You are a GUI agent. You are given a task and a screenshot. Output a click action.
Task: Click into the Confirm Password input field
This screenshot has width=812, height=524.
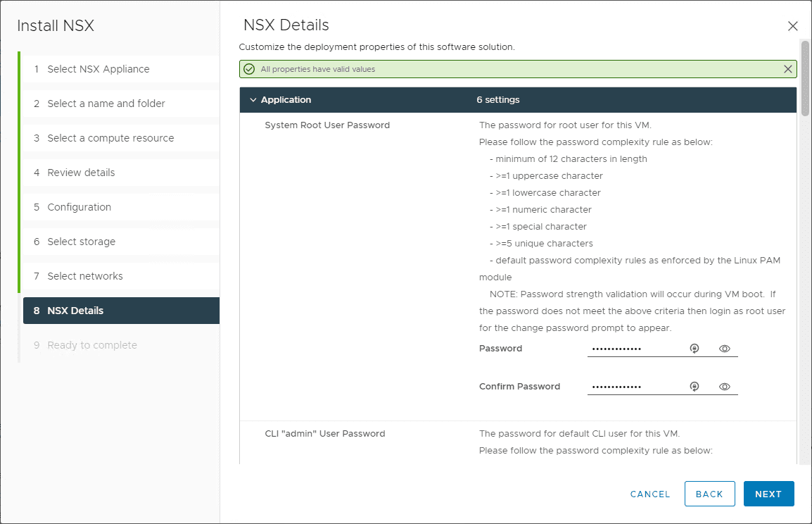coord(633,386)
